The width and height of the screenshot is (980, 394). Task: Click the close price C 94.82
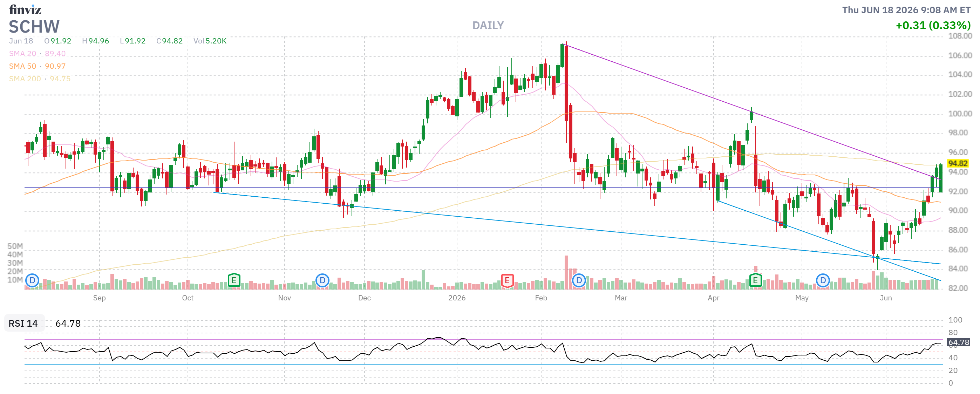point(170,41)
